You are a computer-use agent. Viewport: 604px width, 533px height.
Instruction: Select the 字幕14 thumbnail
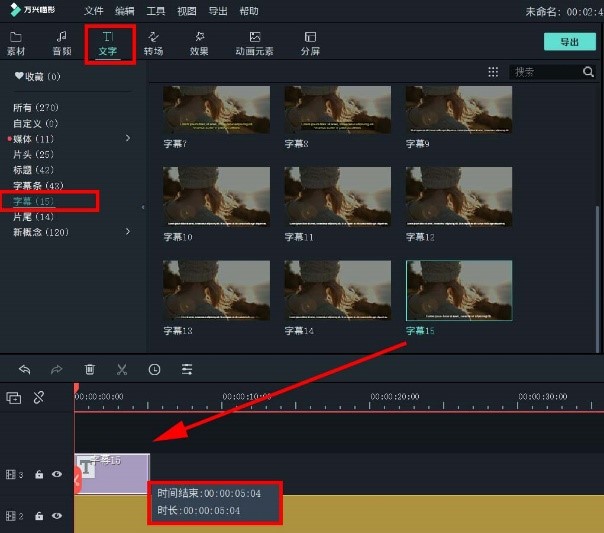click(337, 290)
